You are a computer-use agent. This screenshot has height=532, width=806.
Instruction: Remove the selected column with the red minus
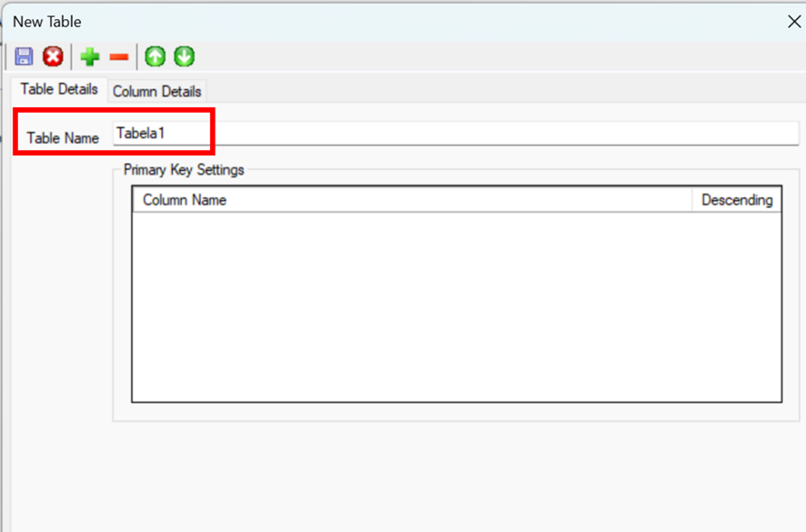[119, 57]
